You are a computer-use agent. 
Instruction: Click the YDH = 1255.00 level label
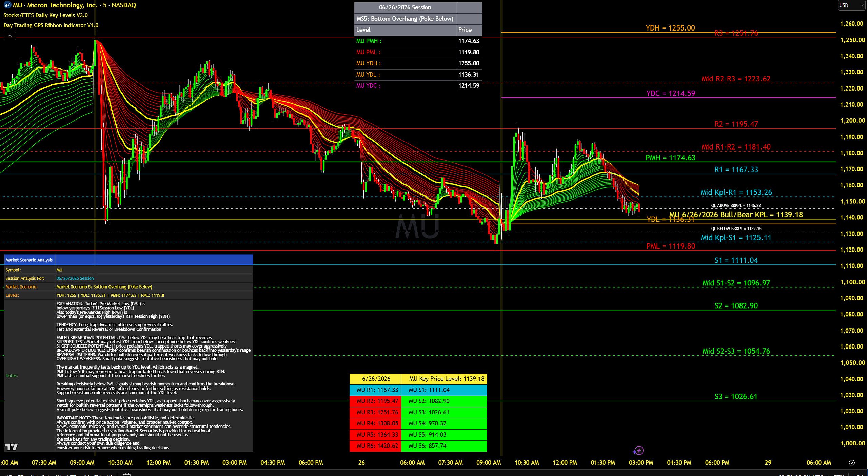point(670,28)
